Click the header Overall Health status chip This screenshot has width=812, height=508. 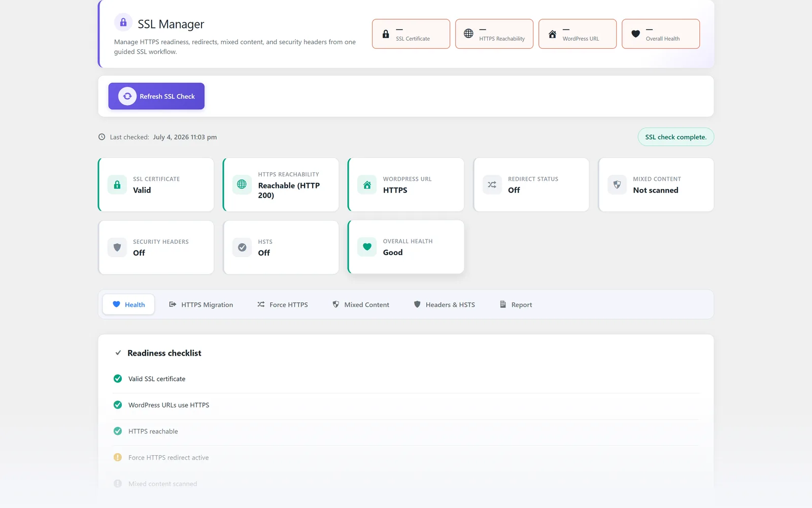click(661, 34)
